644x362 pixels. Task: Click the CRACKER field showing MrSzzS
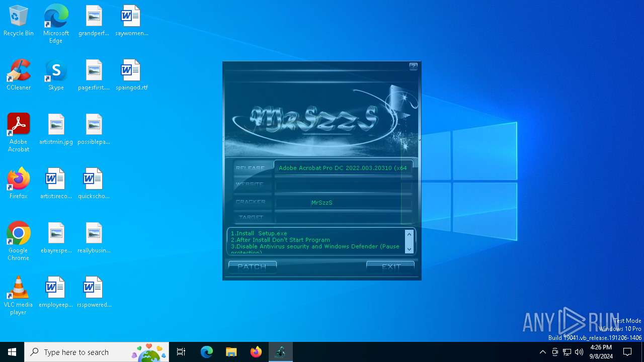(343, 203)
